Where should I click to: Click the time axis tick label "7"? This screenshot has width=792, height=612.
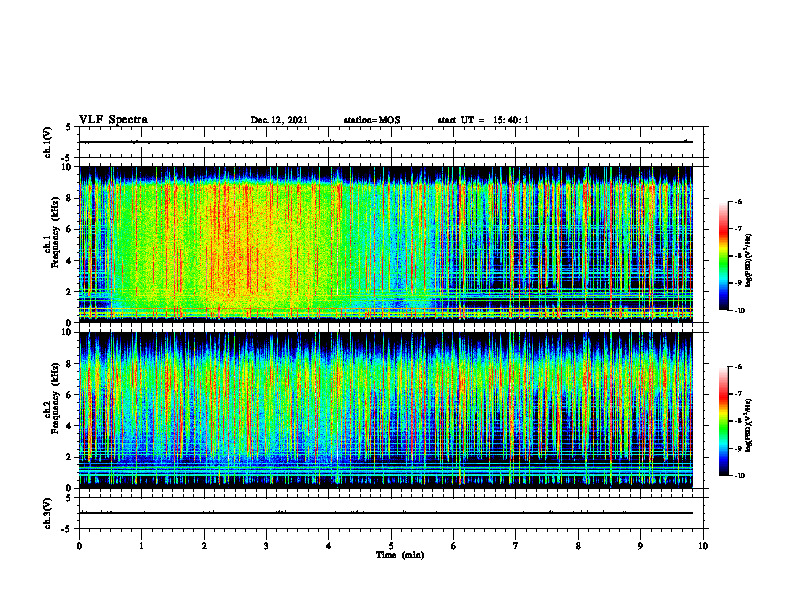point(516,546)
